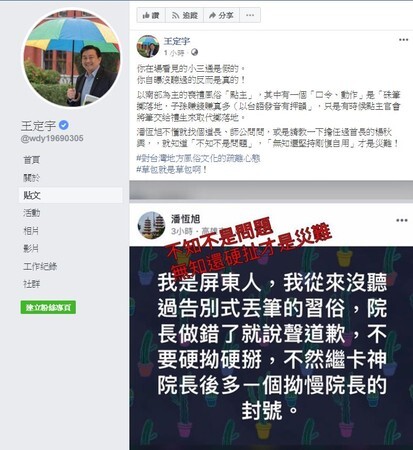Open the three-dot menu of 潘恒旭's post

pyautogui.click(x=402, y=220)
